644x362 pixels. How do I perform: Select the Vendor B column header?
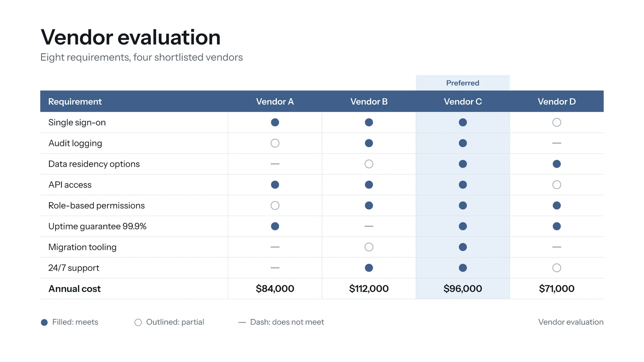tap(369, 101)
